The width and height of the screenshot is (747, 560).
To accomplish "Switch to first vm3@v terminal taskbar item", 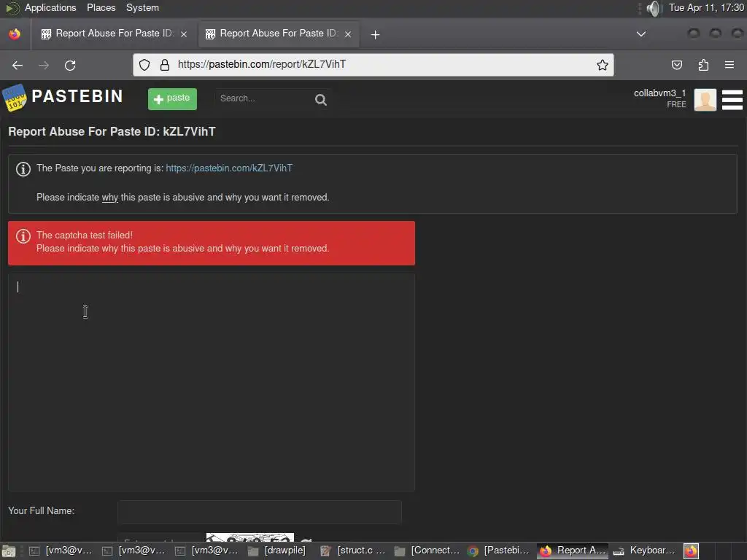I will point(61,551).
